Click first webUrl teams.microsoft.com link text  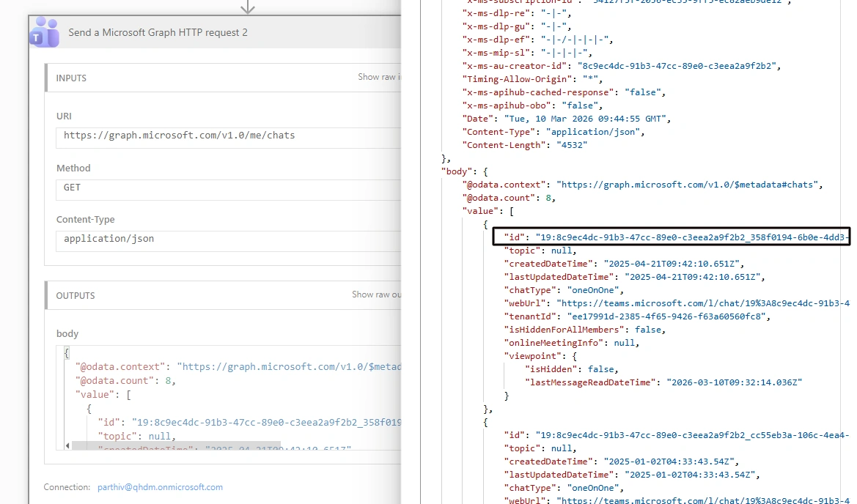tap(703, 303)
